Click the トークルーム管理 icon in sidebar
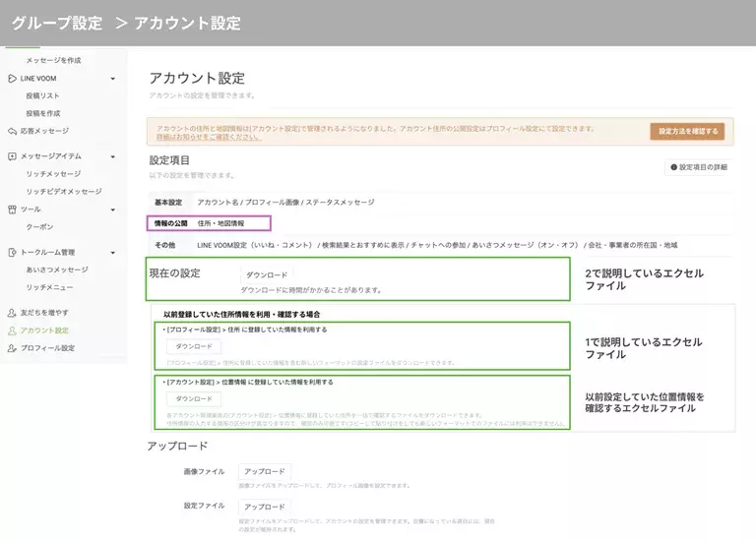Viewport: 756px width, 541px height. point(12,253)
